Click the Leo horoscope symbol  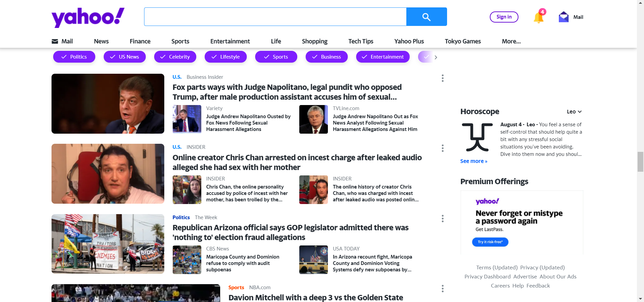pos(477,137)
